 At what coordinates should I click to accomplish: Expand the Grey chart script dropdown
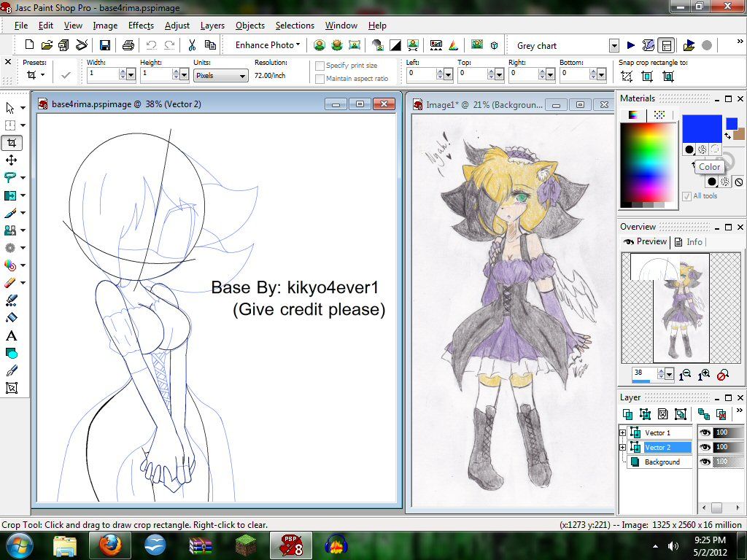(614, 46)
